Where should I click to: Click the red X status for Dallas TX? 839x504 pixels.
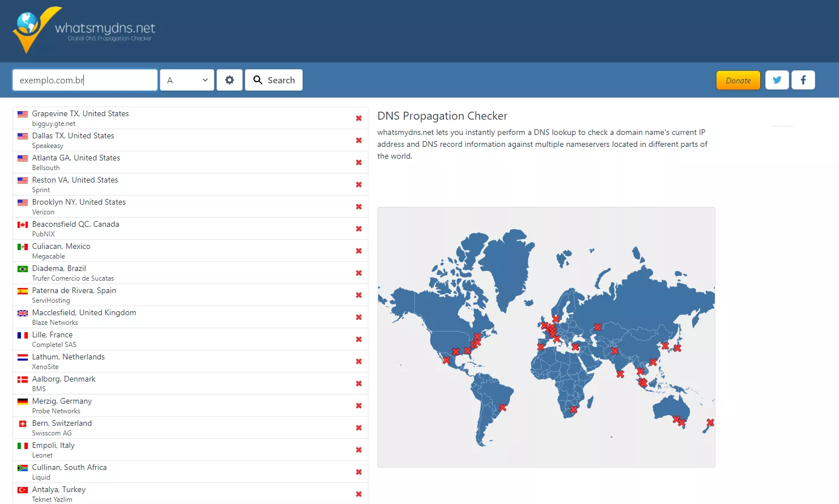click(359, 140)
